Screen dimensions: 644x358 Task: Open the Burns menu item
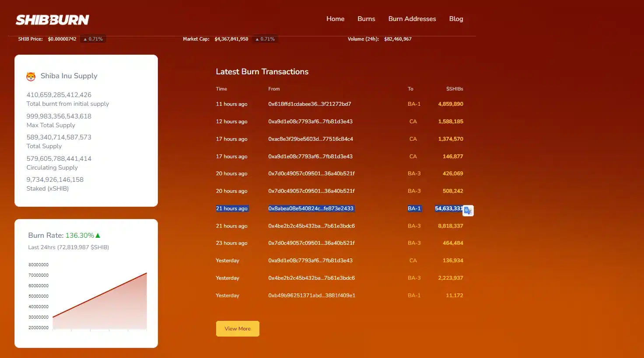(x=366, y=19)
